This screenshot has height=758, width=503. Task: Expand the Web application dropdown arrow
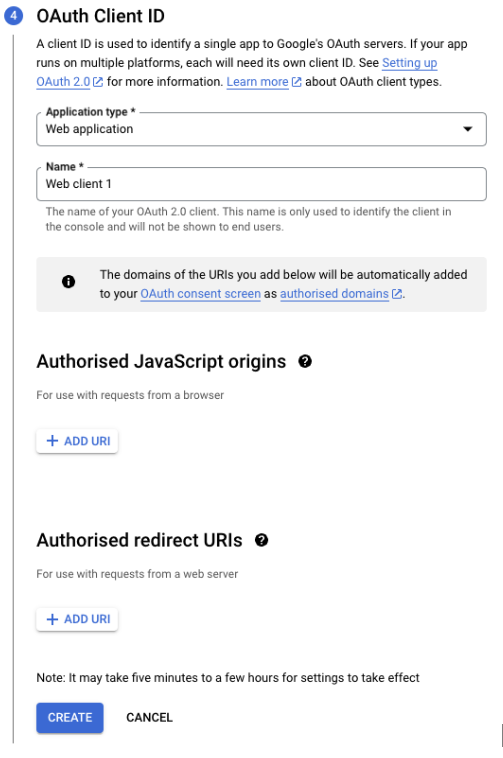[x=467, y=129]
